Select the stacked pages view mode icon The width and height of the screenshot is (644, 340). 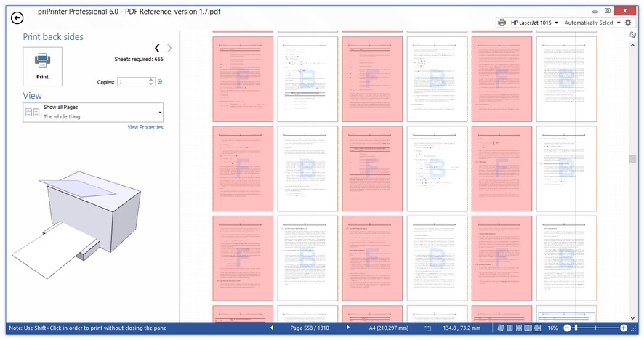519,328
